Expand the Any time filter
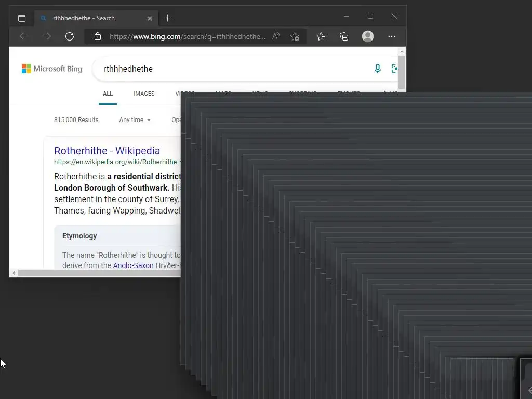The height and width of the screenshot is (399, 532). [135, 120]
